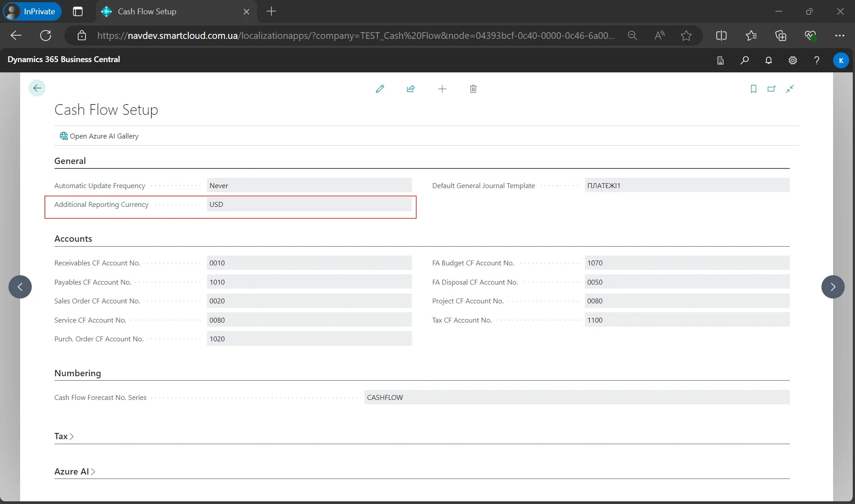Click the bookmark icon on the page
Image resolution: width=855 pixels, height=504 pixels.
click(753, 89)
